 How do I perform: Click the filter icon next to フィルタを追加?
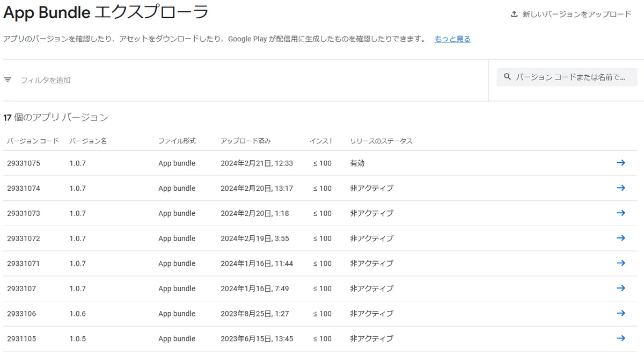[x=8, y=80]
